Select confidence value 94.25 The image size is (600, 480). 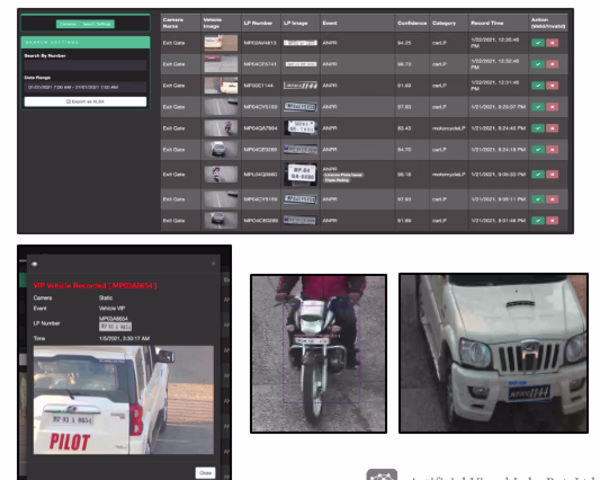[404, 43]
